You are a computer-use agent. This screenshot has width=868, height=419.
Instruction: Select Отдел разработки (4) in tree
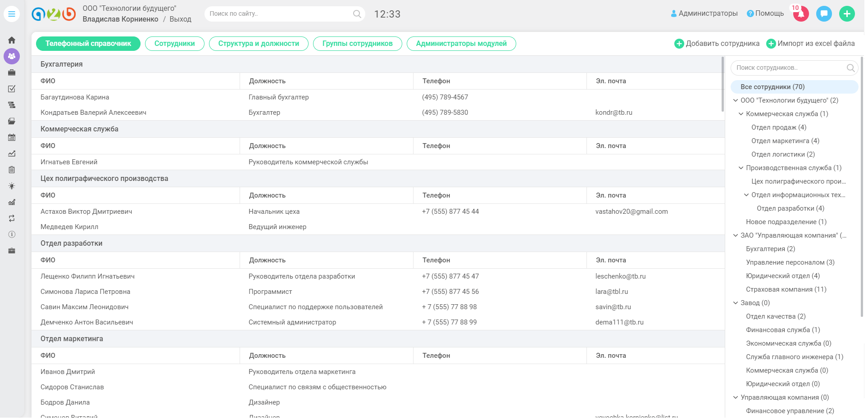click(791, 208)
